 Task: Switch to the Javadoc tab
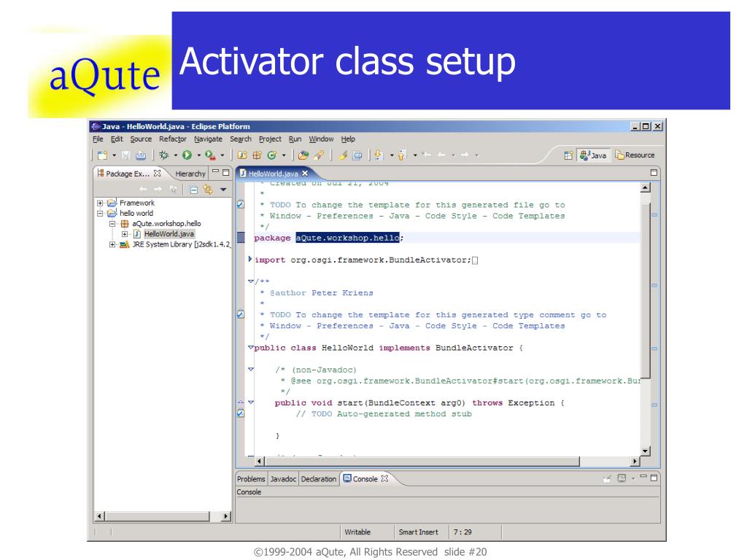[x=283, y=479]
